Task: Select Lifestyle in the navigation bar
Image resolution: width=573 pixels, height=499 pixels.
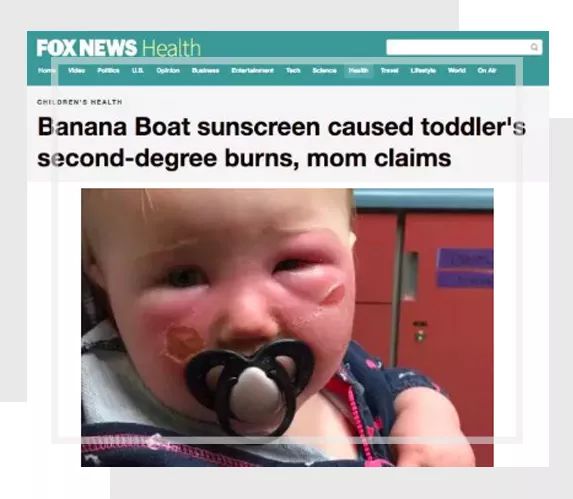Action: [x=423, y=71]
